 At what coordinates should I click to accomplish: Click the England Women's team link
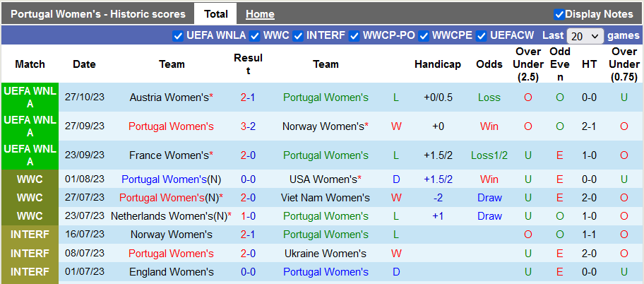(x=172, y=271)
